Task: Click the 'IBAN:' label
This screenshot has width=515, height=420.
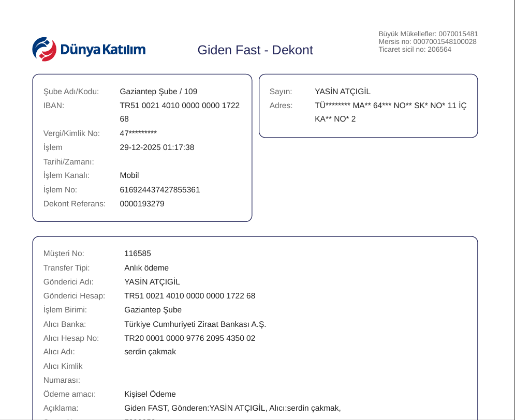Action: click(x=53, y=106)
